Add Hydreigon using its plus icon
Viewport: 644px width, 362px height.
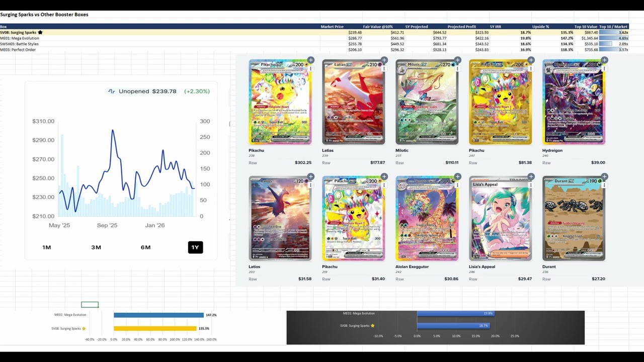pos(605,60)
